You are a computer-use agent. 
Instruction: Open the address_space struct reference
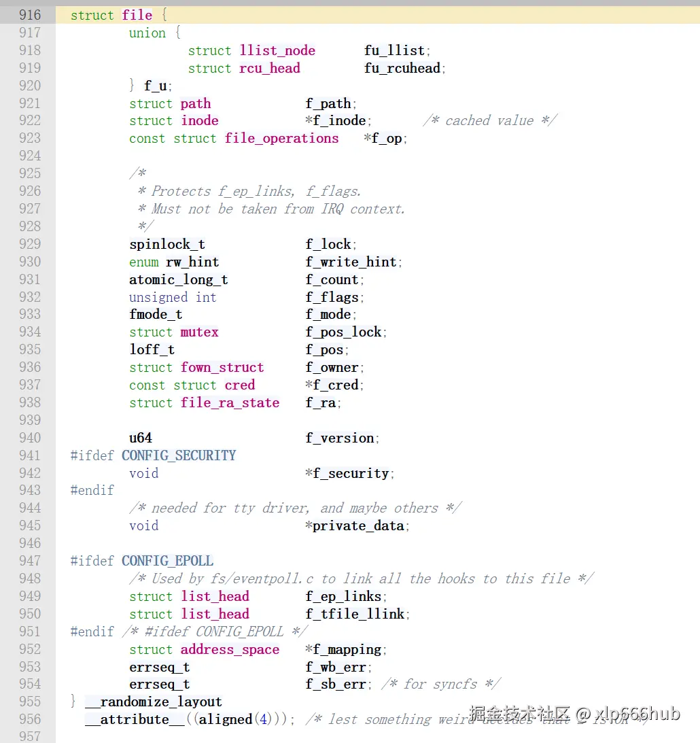click(229, 649)
